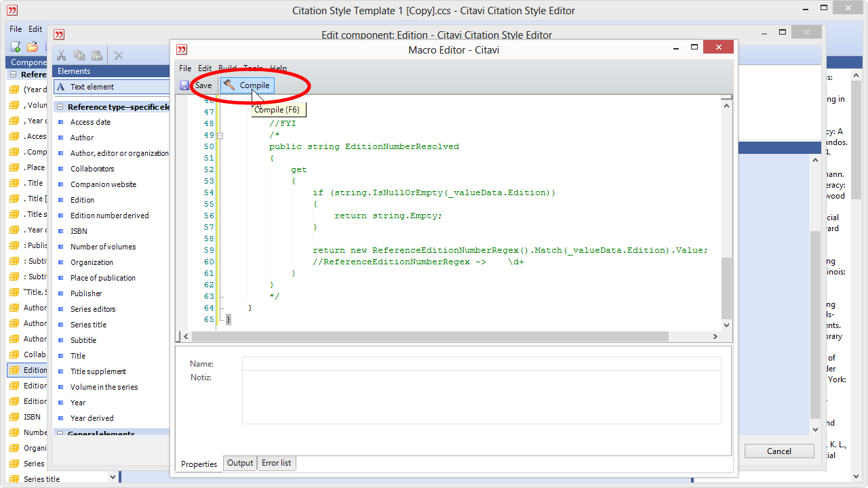Screen dimensions: 868x488
Task: Click the Open folder icon in the main toolbar
Action: pyautogui.click(x=32, y=47)
